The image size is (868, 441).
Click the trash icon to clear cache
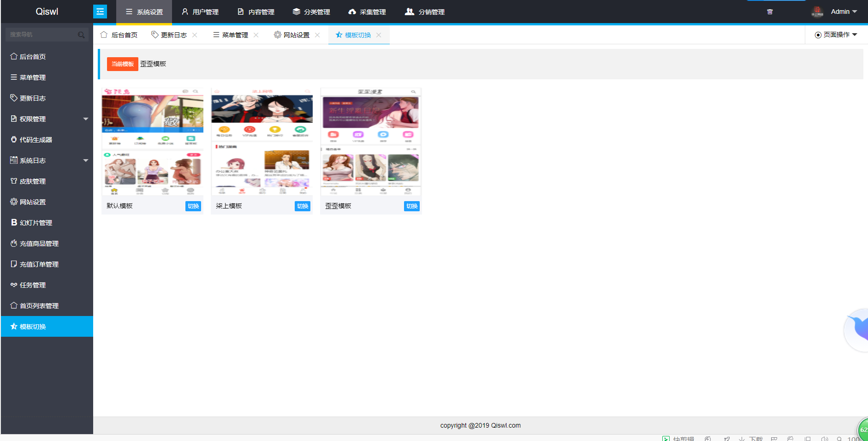[770, 12]
